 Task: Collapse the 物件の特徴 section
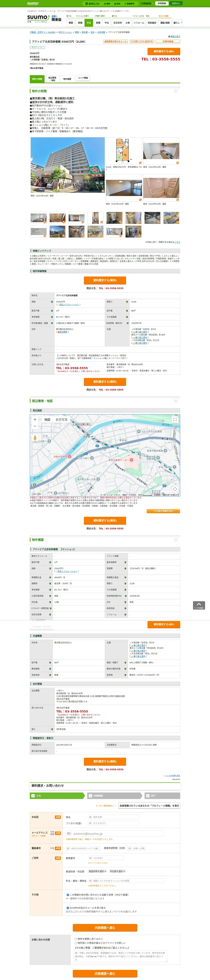[x=176, y=91]
